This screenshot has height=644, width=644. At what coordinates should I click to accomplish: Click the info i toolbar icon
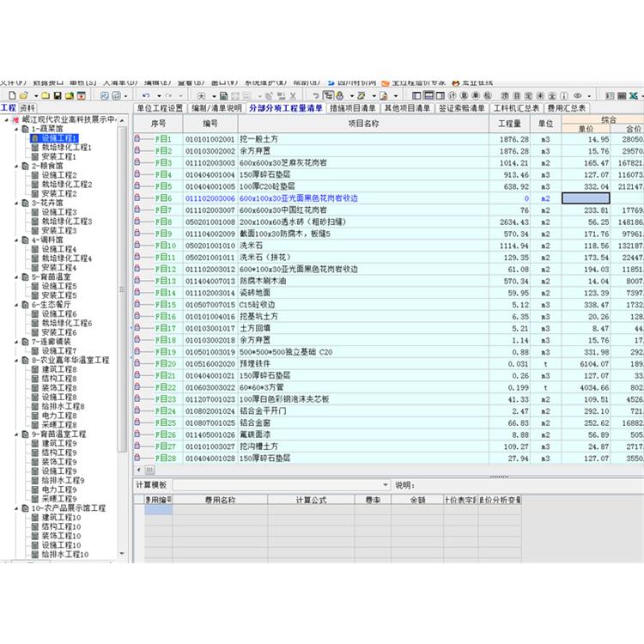coord(564,95)
